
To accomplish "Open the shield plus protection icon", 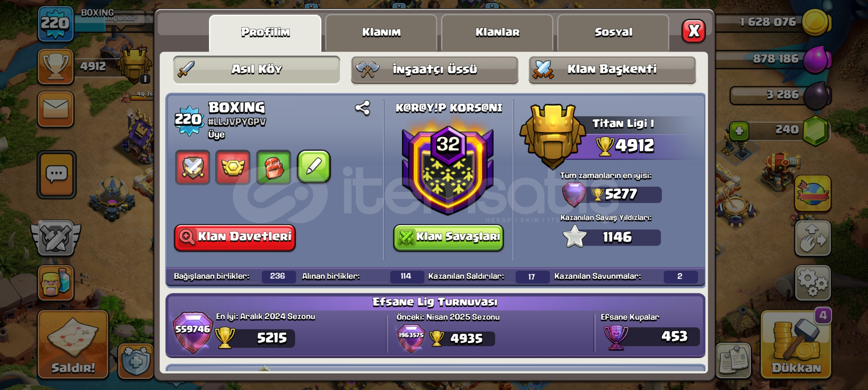I will click(136, 361).
